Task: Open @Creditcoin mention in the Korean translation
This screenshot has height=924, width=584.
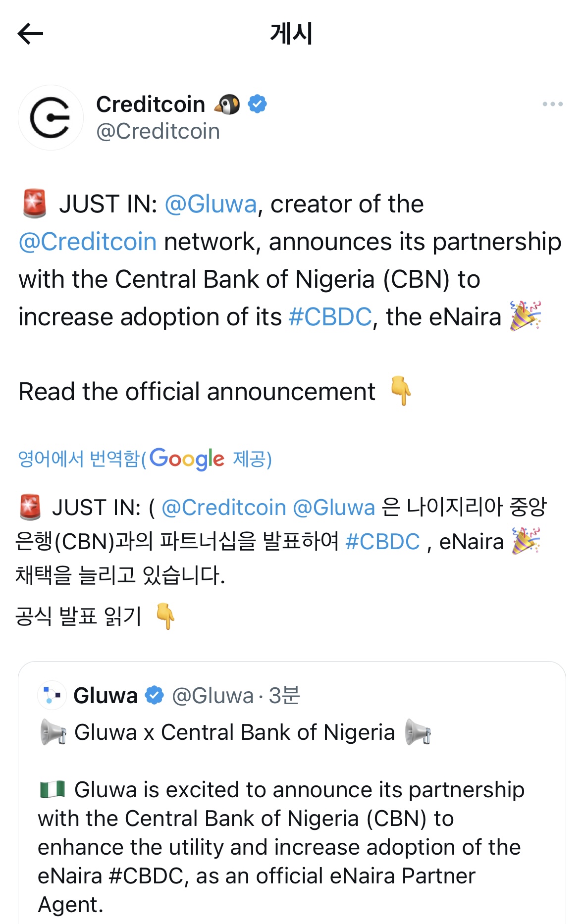Action: pos(224,508)
